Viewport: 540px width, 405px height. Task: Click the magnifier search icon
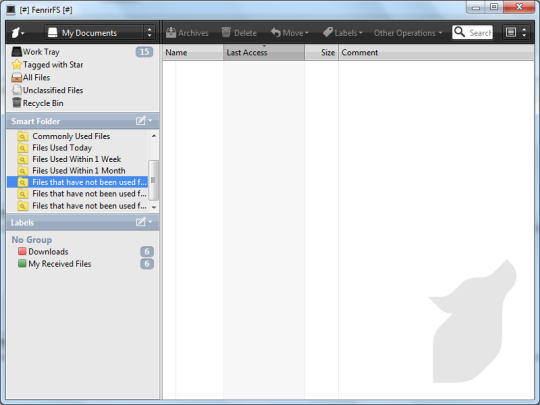coord(459,32)
